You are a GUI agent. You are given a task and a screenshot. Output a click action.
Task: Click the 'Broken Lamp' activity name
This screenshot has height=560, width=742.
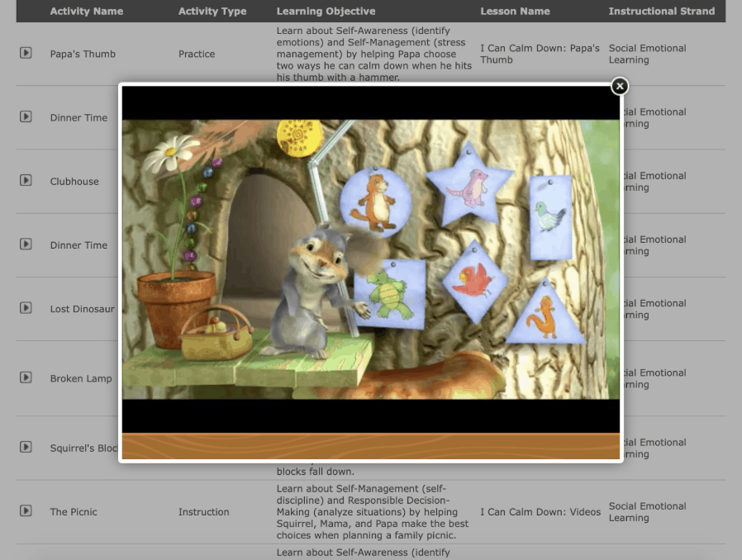(x=81, y=378)
